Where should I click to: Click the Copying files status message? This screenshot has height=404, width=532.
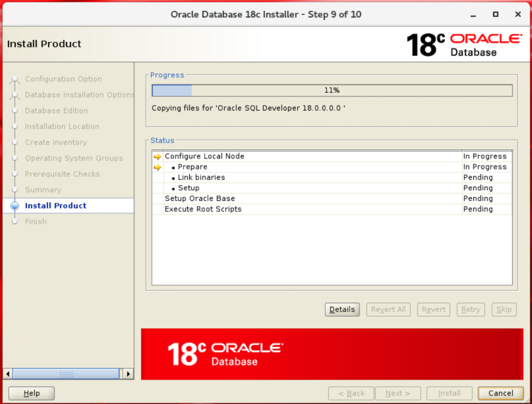pos(248,108)
